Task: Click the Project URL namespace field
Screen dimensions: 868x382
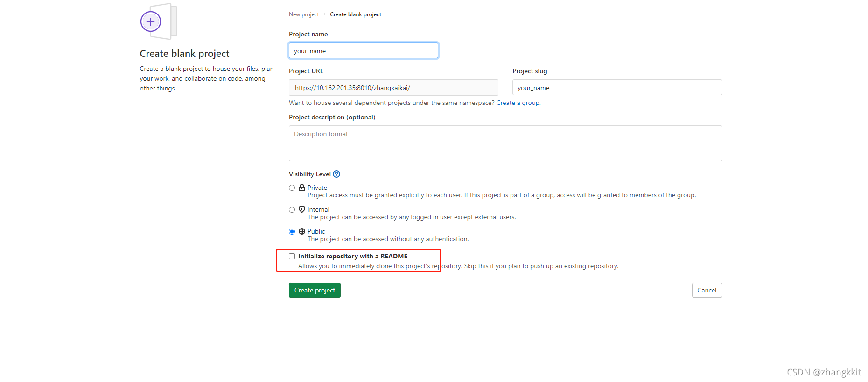Action: pyautogui.click(x=393, y=87)
